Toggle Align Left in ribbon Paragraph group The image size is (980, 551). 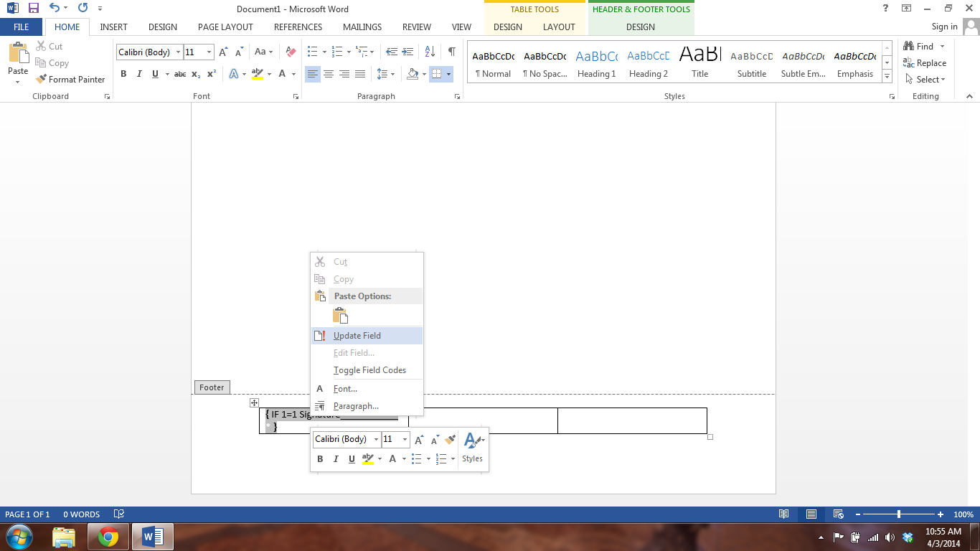pyautogui.click(x=313, y=74)
